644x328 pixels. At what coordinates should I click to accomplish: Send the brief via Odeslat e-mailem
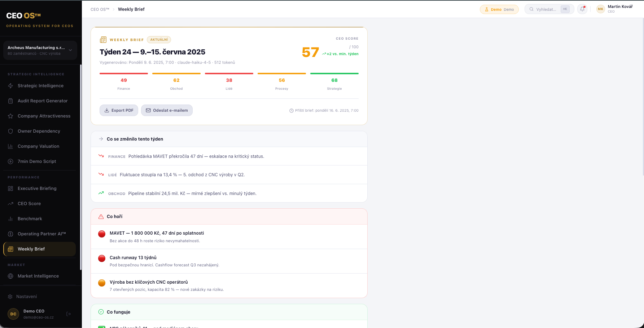tap(167, 110)
